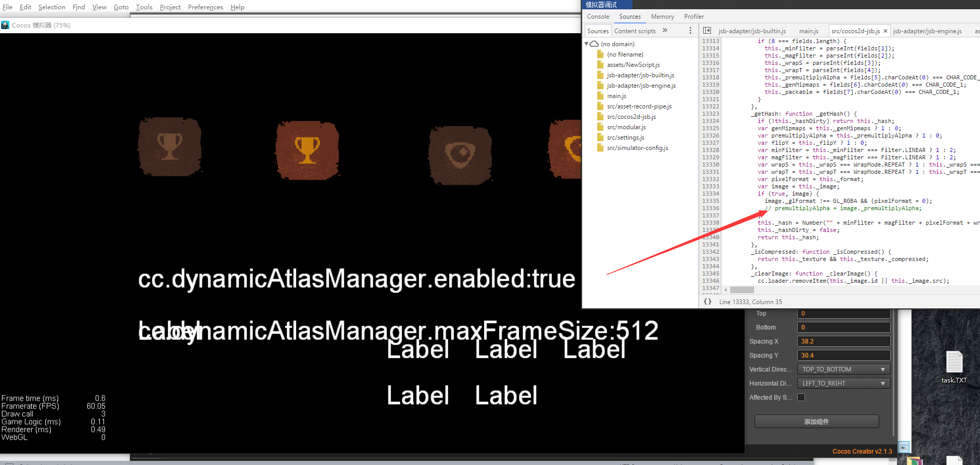Open the jsb-adapter/jsb-builtin.js editor tab
This screenshot has width=980, height=465.
tap(752, 31)
